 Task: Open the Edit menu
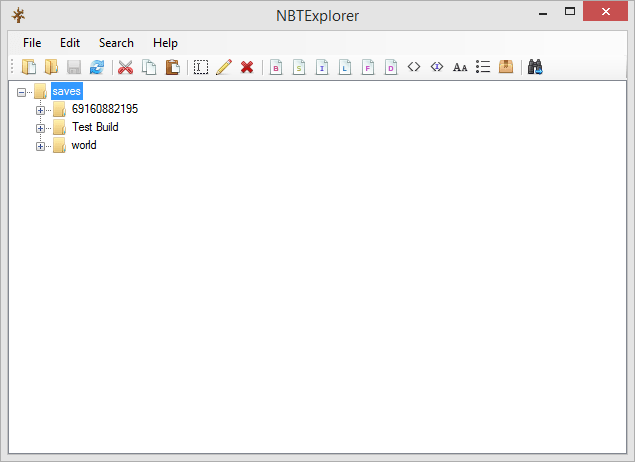(x=70, y=43)
